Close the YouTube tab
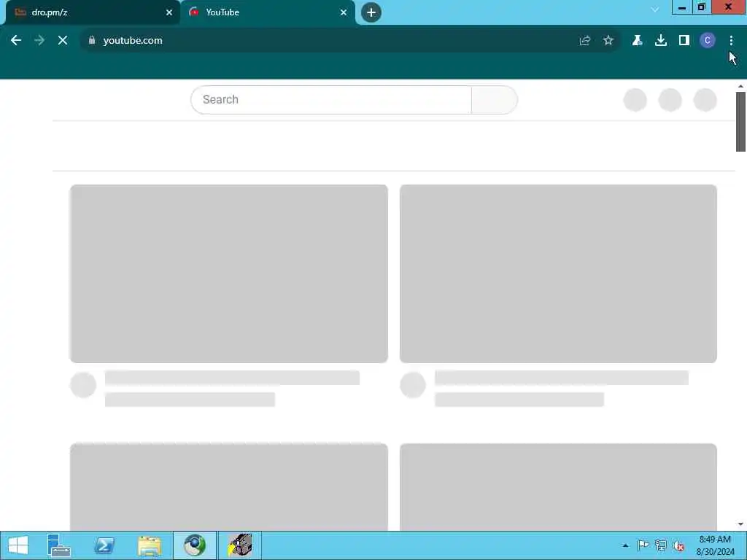 click(x=344, y=12)
